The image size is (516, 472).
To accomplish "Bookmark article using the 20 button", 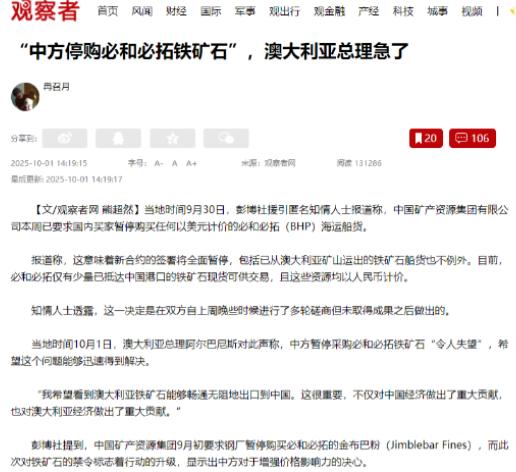I will 426,138.
